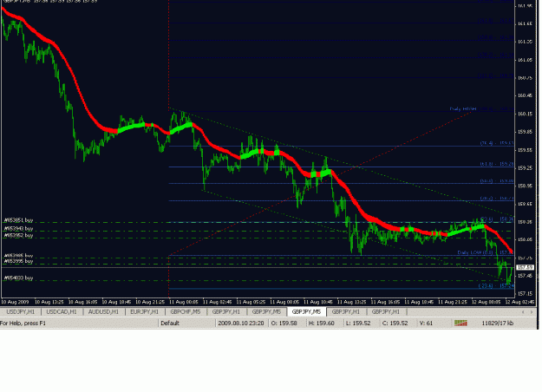Select the AUDUSD,H1 chart tab

pyautogui.click(x=103, y=312)
